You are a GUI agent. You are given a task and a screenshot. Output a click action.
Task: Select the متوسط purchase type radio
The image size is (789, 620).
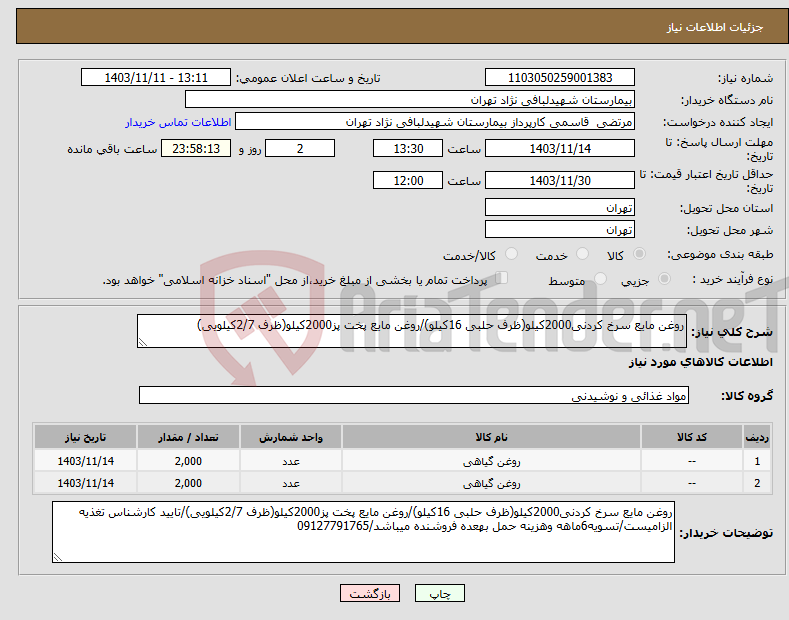[x=600, y=279]
